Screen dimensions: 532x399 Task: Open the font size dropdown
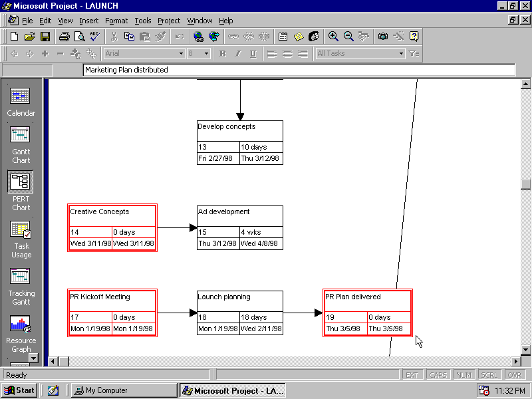(x=206, y=54)
